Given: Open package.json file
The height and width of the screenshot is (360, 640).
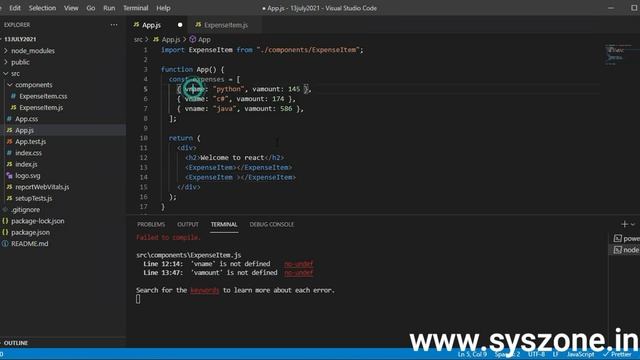Looking at the screenshot, I should click(x=31, y=232).
